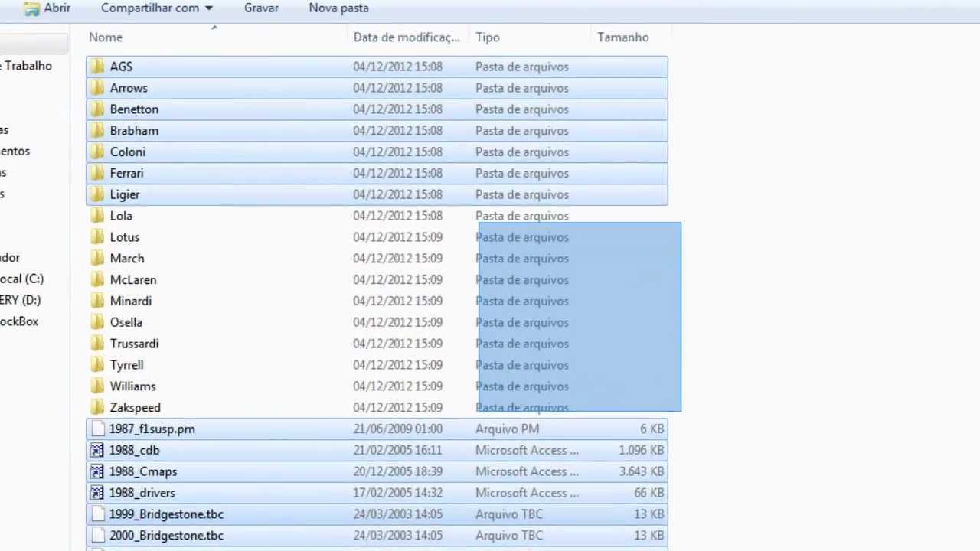
Task: Create a folder with 'Nova pasta'
Action: point(339,8)
